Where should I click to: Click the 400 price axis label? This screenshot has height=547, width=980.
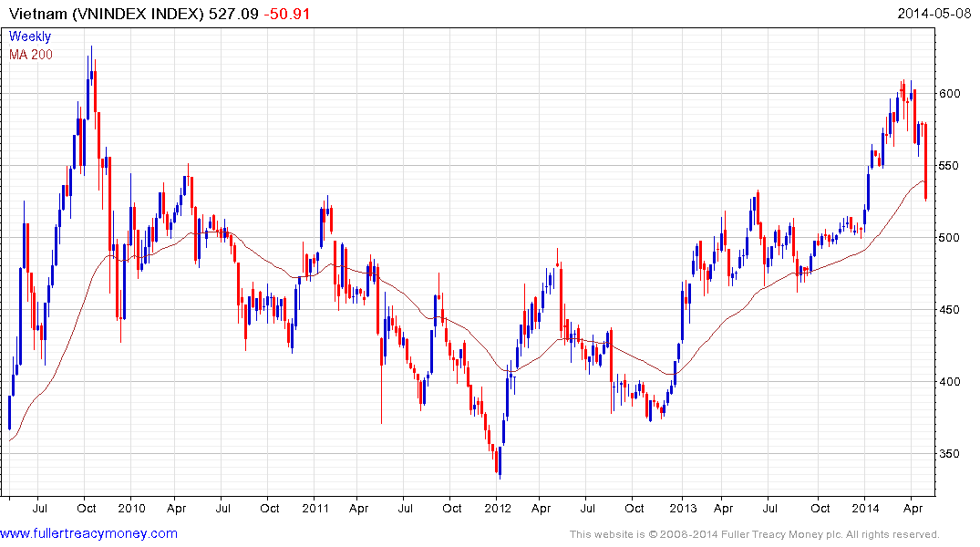pyautogui.click(x=949, y=381)
